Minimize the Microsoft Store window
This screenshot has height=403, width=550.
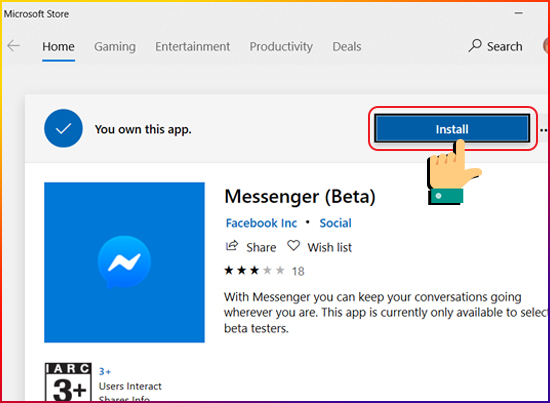(519, 13)
